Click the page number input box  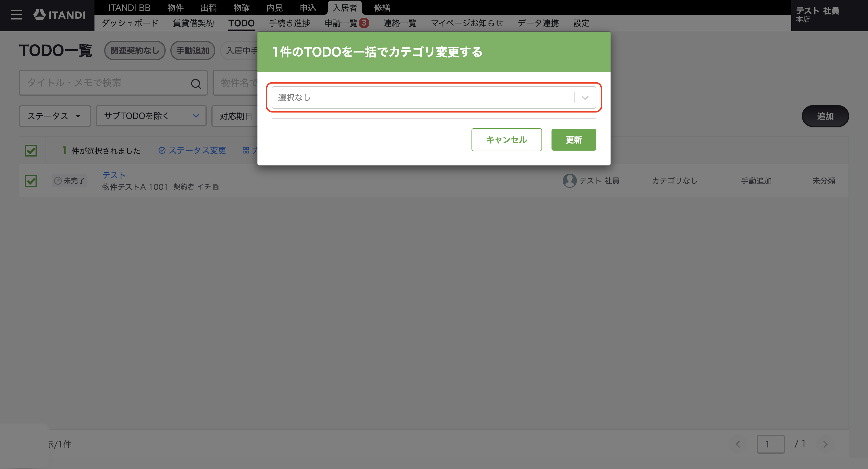pyautogui.click(x=771, y=444)
